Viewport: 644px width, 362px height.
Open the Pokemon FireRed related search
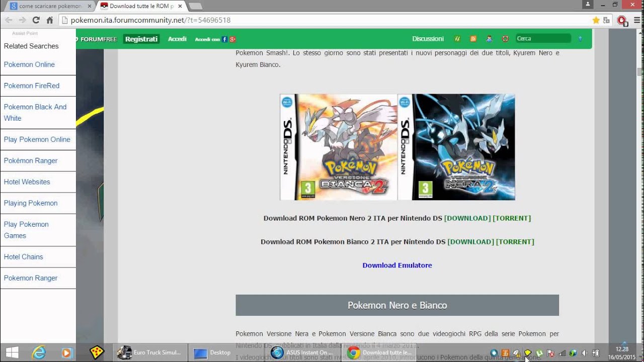click(32, 85)
